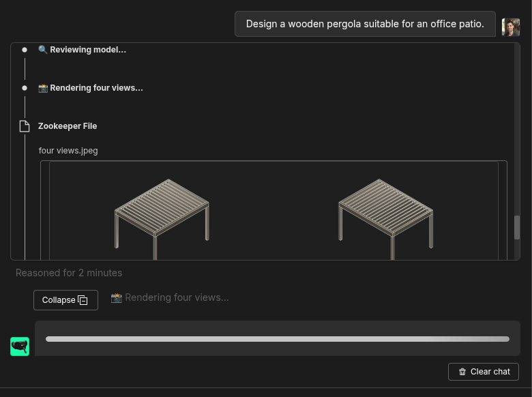This screenshot has width=532, height=397.
Task: Click the user profile avatar photo
Action: click(x=511, y=27)
